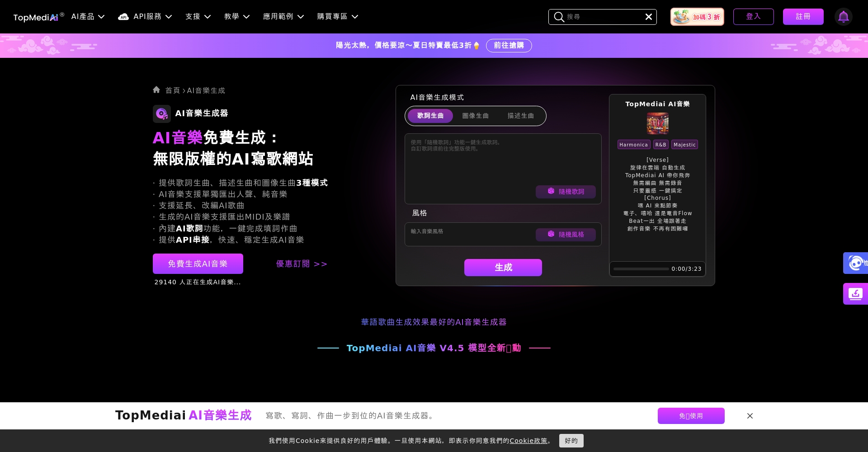Open the floating chat support icon
868x452 pixels.
tap(855, 263)
